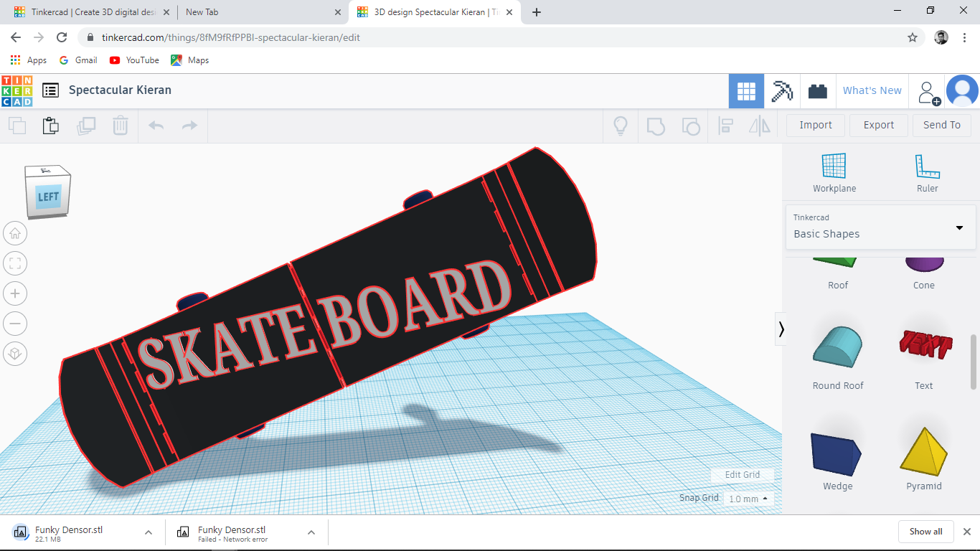This screenshot has width=980, height=551.
Task: Toggle perspective/orthographic view cube icon
Action: 16,354
